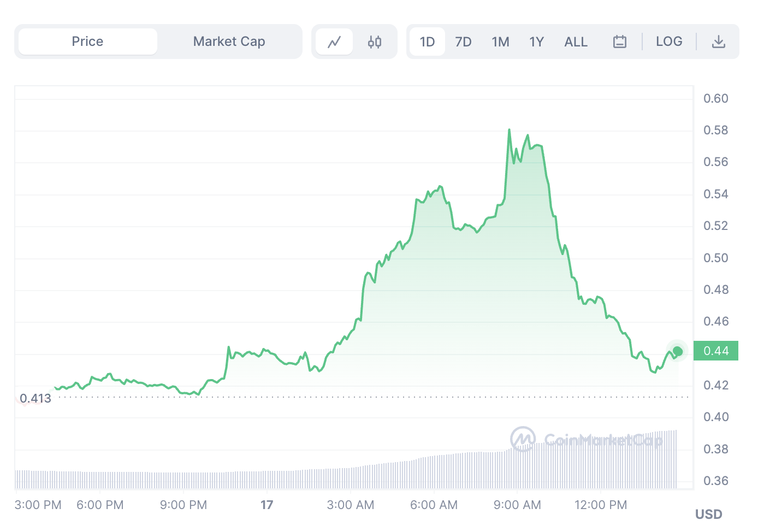The width and height of the screenshot is (758, 532).
Task: Click the 6:00 PM x-axis label
Action: [100, 505]
